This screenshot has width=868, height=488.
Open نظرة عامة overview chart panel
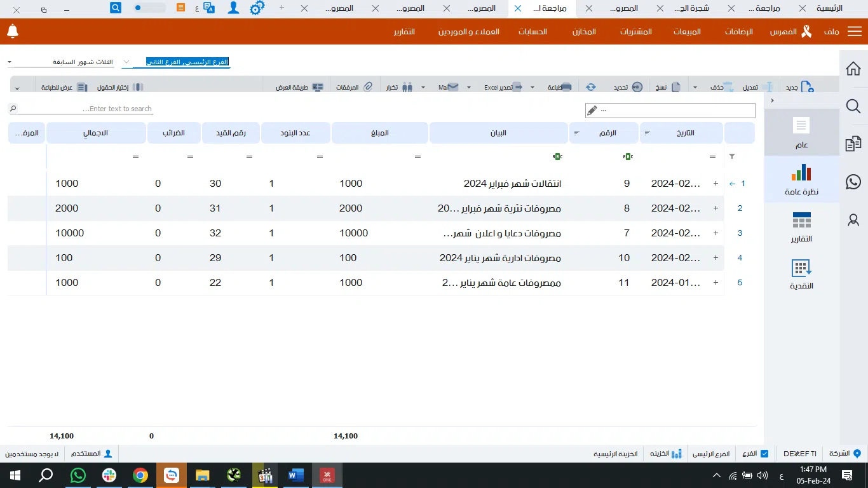[802, 180]
